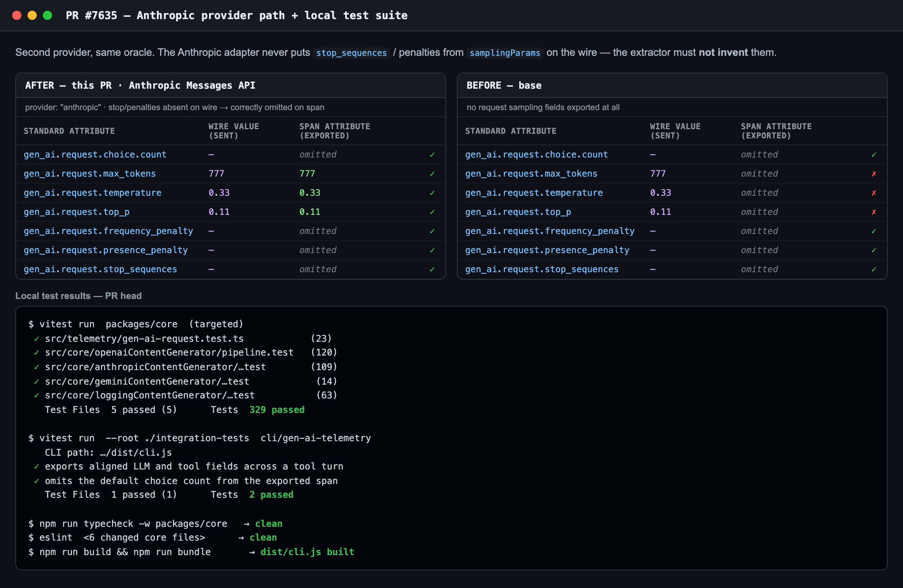The height and width of the screenshot is (588, 903).
Task: Click the PR #7635 window title
Action: [236, 15]
